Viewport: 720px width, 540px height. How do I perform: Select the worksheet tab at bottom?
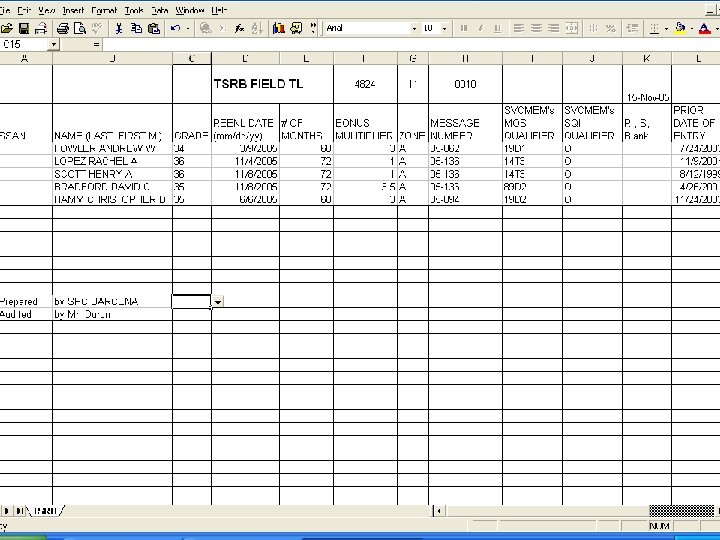pos(45,511)
